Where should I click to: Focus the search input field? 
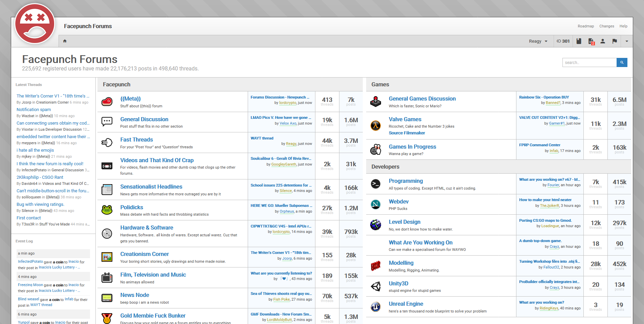pos(590,62)
